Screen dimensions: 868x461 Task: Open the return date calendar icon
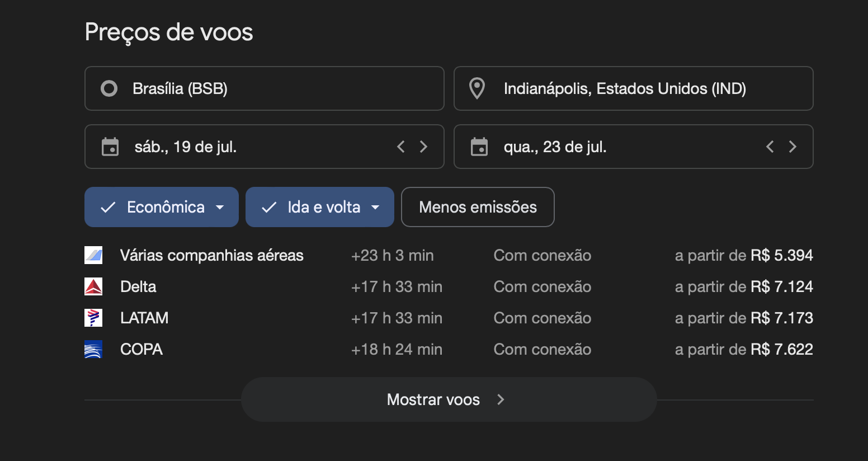click(x=479, y=147)
